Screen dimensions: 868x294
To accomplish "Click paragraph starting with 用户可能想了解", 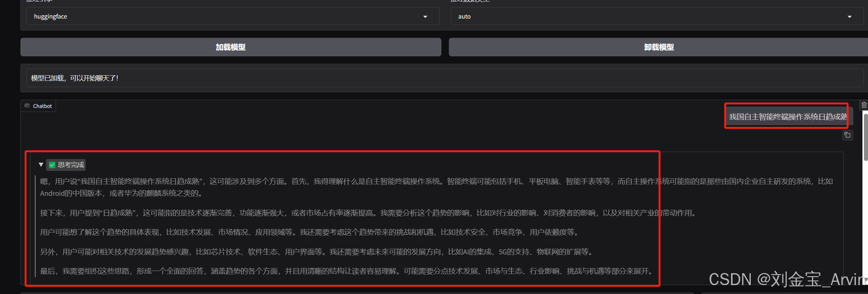I will click(310, 232).
